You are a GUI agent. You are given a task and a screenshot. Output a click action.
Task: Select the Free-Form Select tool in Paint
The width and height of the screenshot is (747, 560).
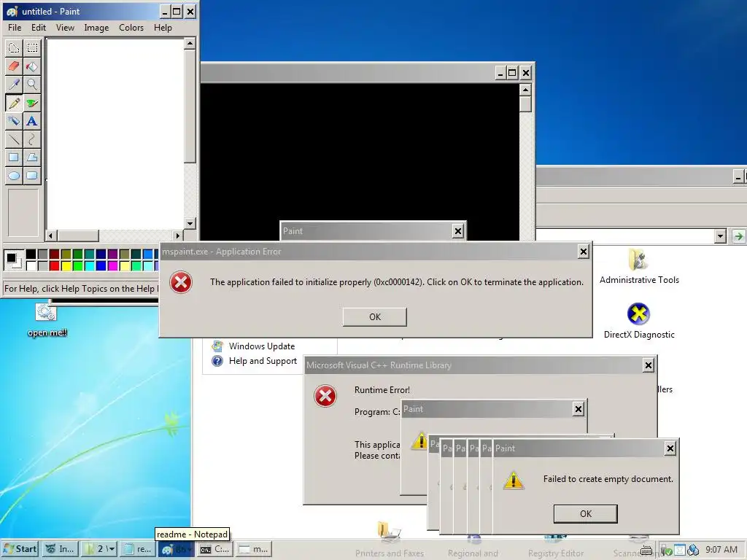click(x=14, y=47)
